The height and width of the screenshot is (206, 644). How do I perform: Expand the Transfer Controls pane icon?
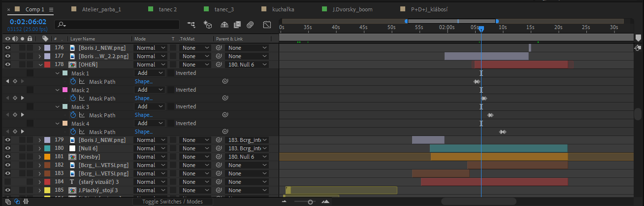(17, 201)
